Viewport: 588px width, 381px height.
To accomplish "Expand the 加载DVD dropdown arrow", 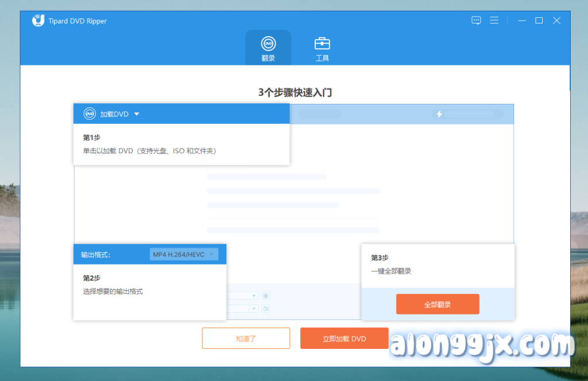I will click(x=137, y=114).
